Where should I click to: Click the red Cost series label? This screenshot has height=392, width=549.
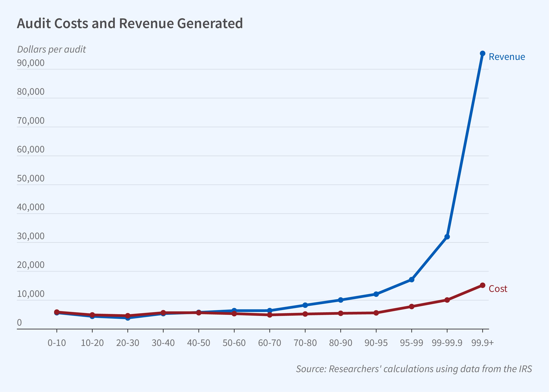[498, 289]
